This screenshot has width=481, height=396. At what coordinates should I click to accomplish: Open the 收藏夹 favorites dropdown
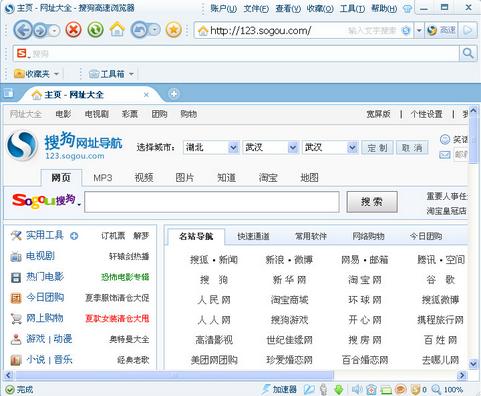[x=37, y=74]
